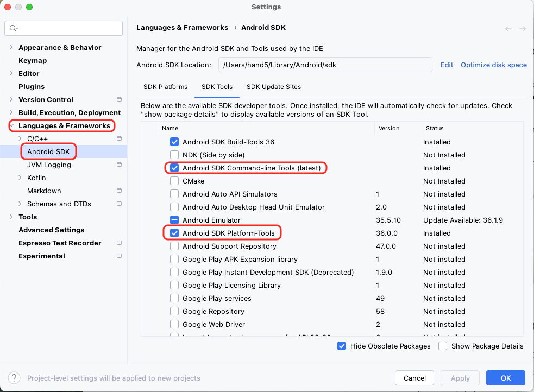Select Keymap in settings tree

tap(33, 61)
